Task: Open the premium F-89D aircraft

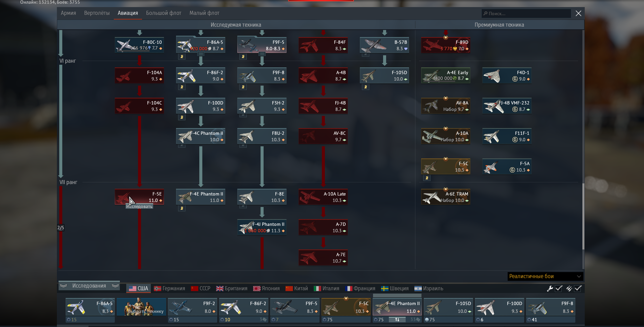Action: point(446,45)
